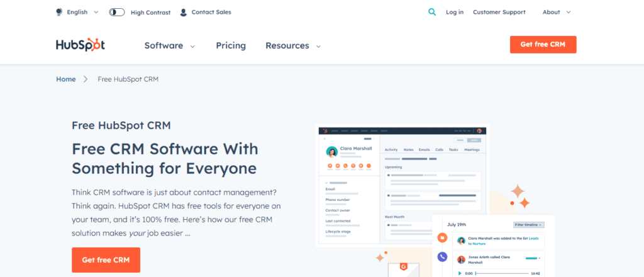Open the dropdown on Jonas Arieth call entry
This screenshot has width=644, height=277.
click(x=539, y=258)
